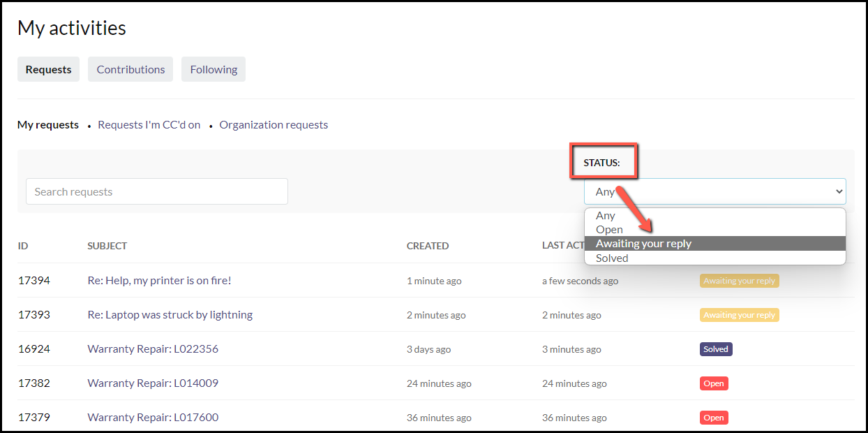Click the Solved status badge
The image size is (868, 433).
tap(716, 349)
